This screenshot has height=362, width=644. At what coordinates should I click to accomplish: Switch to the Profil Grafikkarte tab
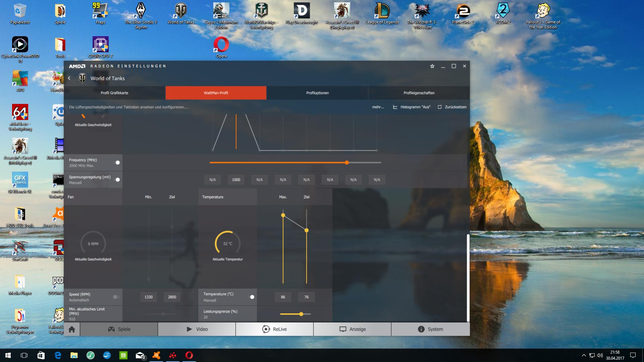[x=114, y=93]
